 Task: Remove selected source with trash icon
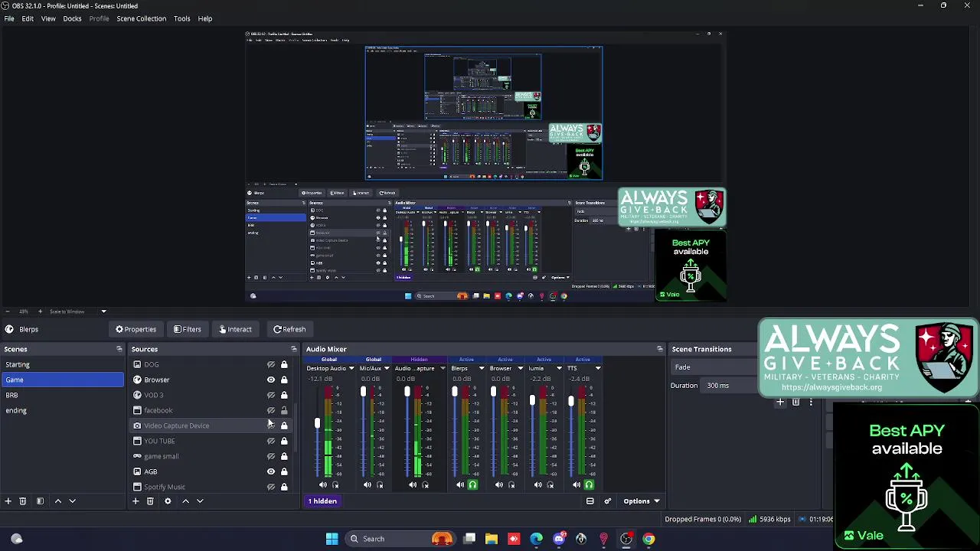(150, 501)
